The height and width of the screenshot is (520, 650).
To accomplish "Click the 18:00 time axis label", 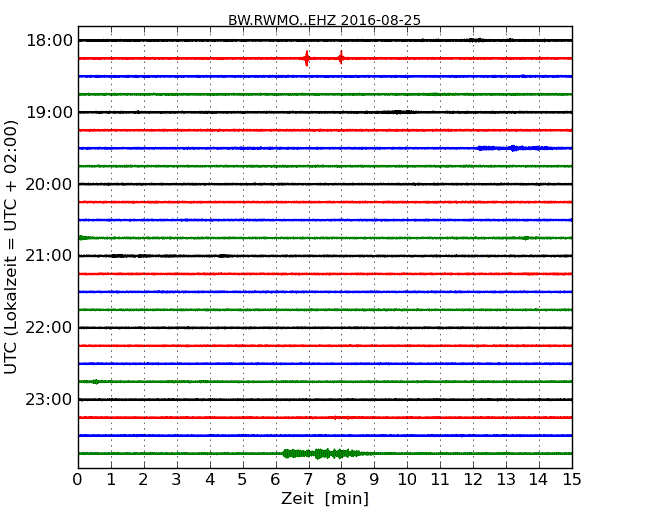I will [x=49, y=41].
